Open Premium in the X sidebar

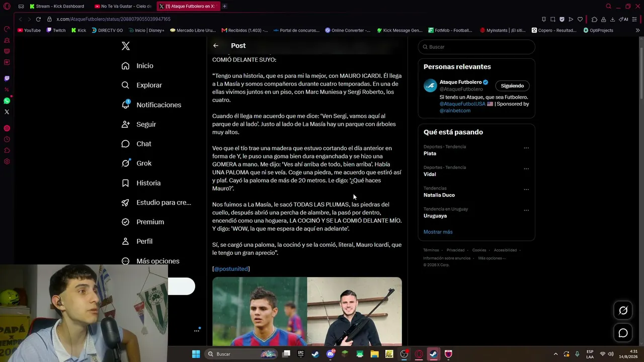pyautogui.click(x=142, y=222)
